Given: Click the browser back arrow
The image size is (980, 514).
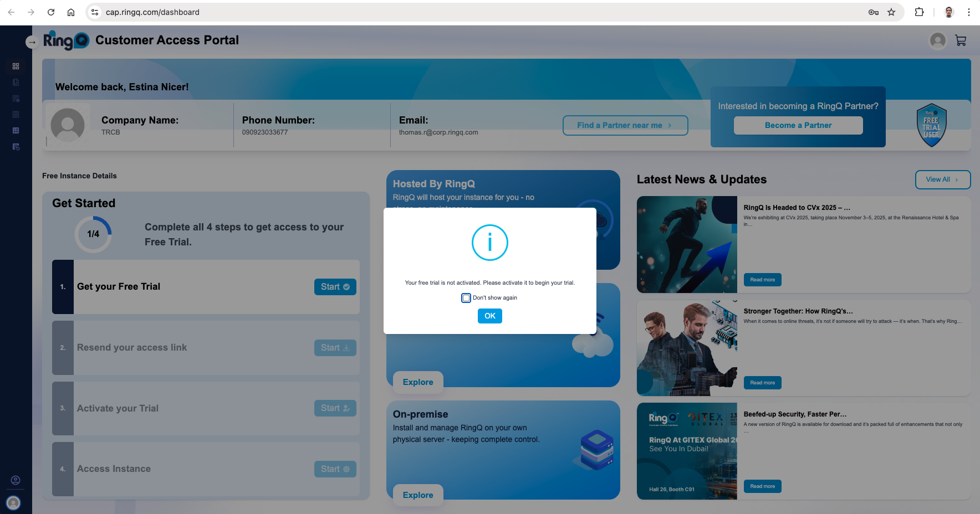Looking at the screenshot, I should click(x=11, y=12).
